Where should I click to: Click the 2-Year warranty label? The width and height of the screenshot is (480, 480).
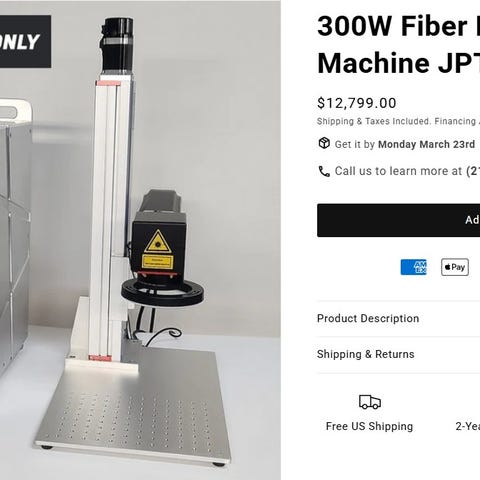click(468, 426)
